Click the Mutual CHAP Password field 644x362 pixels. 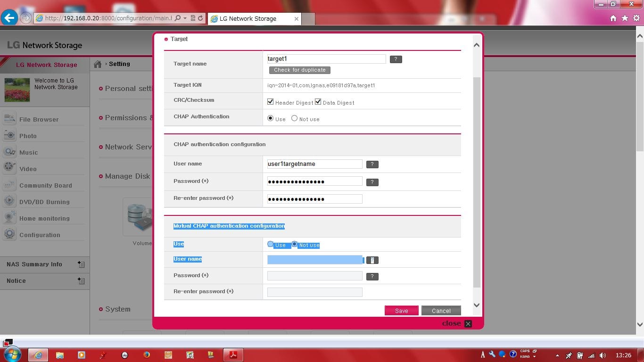coord(314,276)
